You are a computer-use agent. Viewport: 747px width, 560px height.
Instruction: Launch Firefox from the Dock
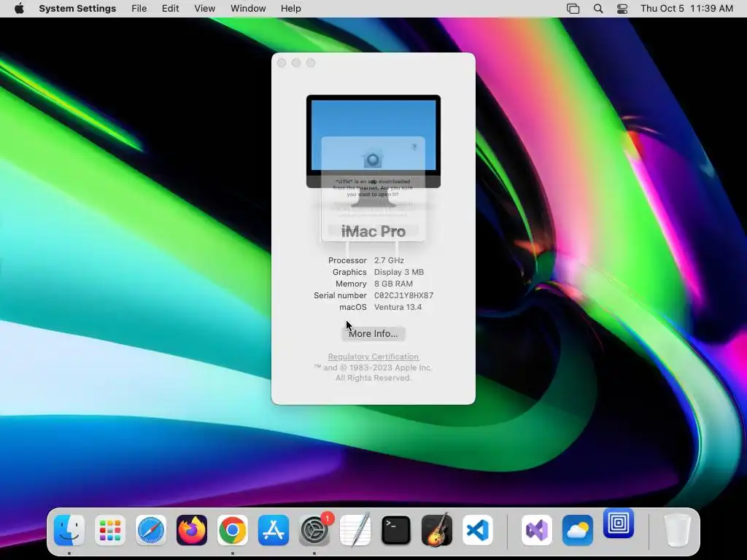pos(192,530)
